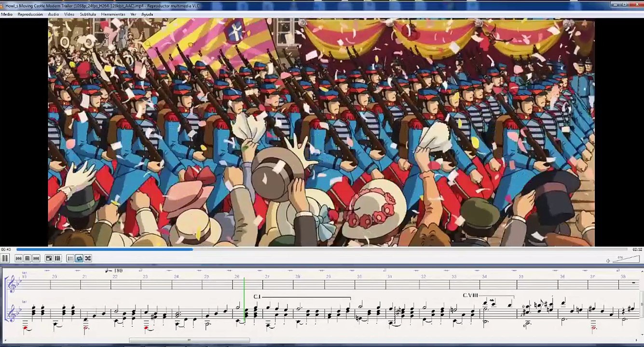
Task: Skip to the next media track
Action: click(x=36, y=258)
